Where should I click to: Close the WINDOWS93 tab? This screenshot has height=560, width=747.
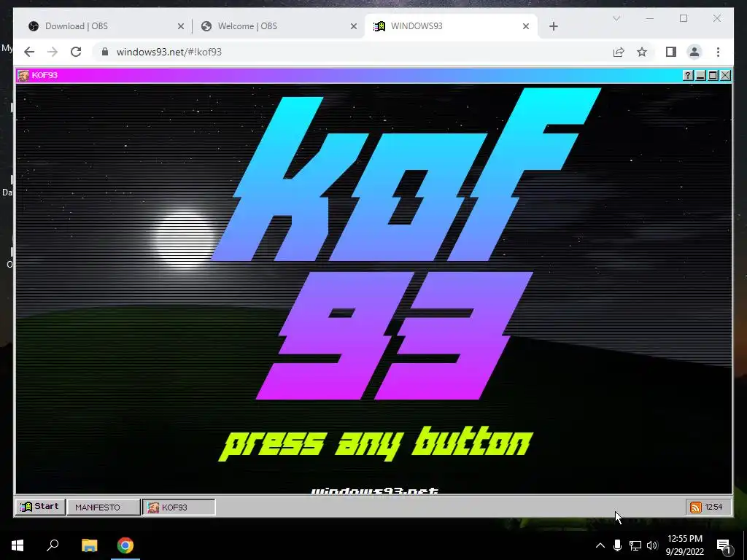click(x=526, y=26)
